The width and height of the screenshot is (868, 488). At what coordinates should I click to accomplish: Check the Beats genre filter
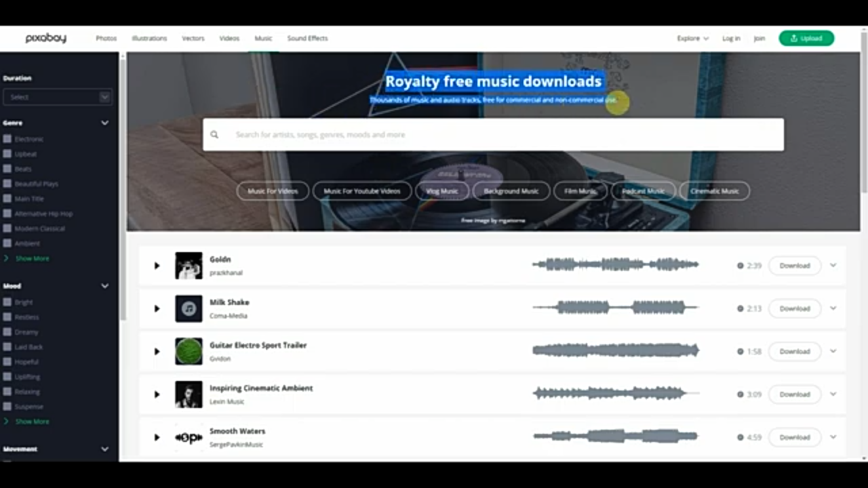point(7,169)
